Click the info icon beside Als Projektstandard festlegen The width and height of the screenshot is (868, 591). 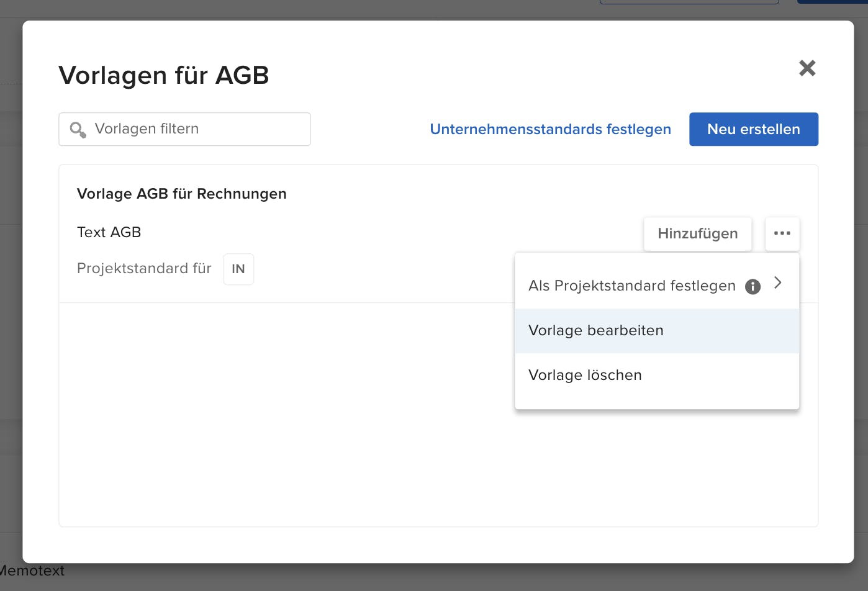(753, 286)
